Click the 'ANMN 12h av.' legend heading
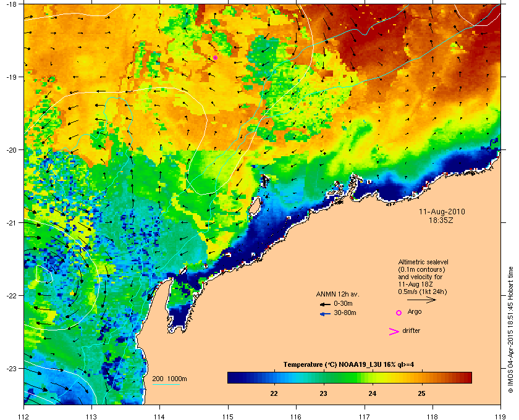519x420 pixels. [337, 294]
